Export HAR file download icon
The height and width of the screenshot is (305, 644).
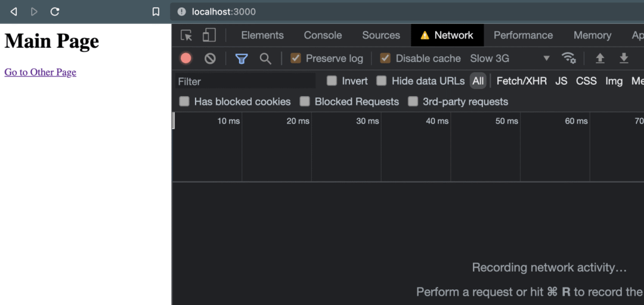point(624,58)
